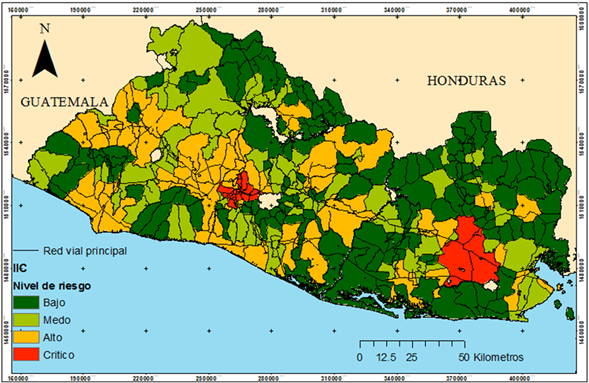The image size is (589, 383).
Task: Click the Red vial principal line symbol
Action: (26, 250)
